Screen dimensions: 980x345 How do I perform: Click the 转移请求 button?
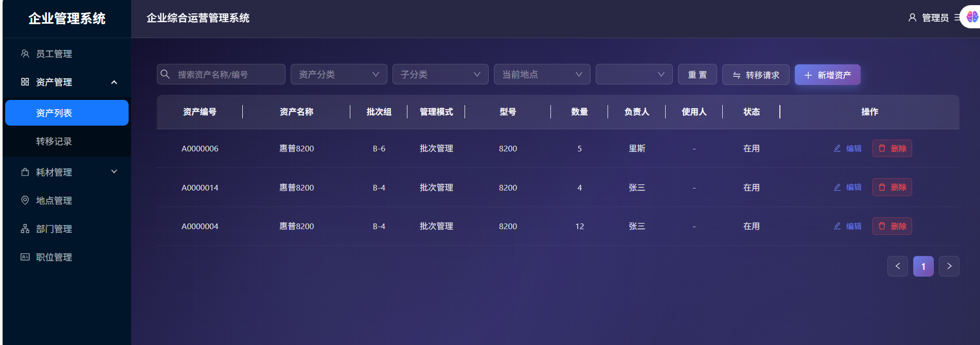tap(756, 75)
